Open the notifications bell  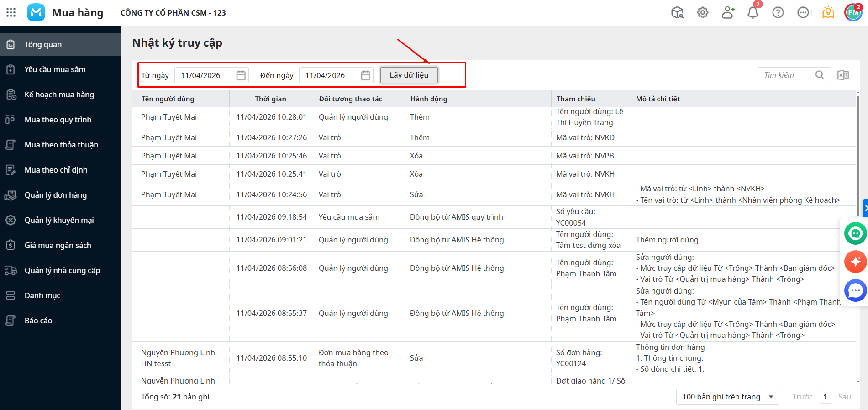tap(753, 12)
